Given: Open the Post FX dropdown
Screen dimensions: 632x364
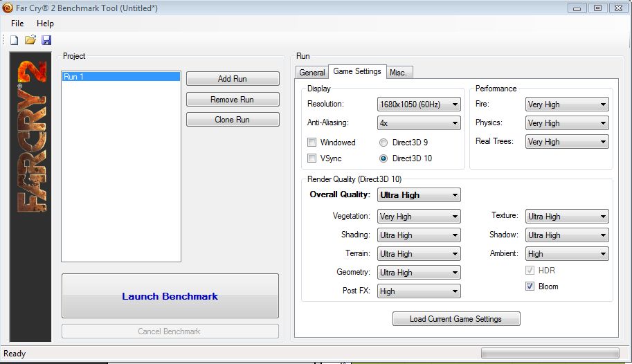Looking at the screenshot, I should (x=419, y=291).
